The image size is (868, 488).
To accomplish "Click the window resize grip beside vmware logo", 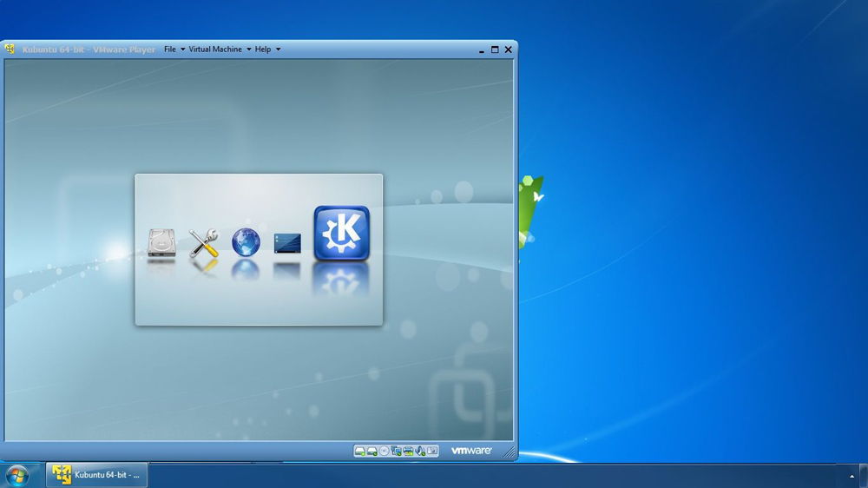I will [x=509, y=452].
